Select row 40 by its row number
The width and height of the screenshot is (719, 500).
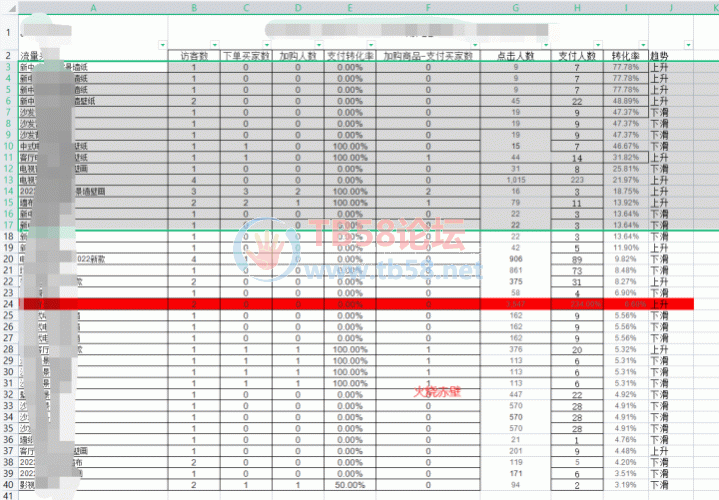8,484
